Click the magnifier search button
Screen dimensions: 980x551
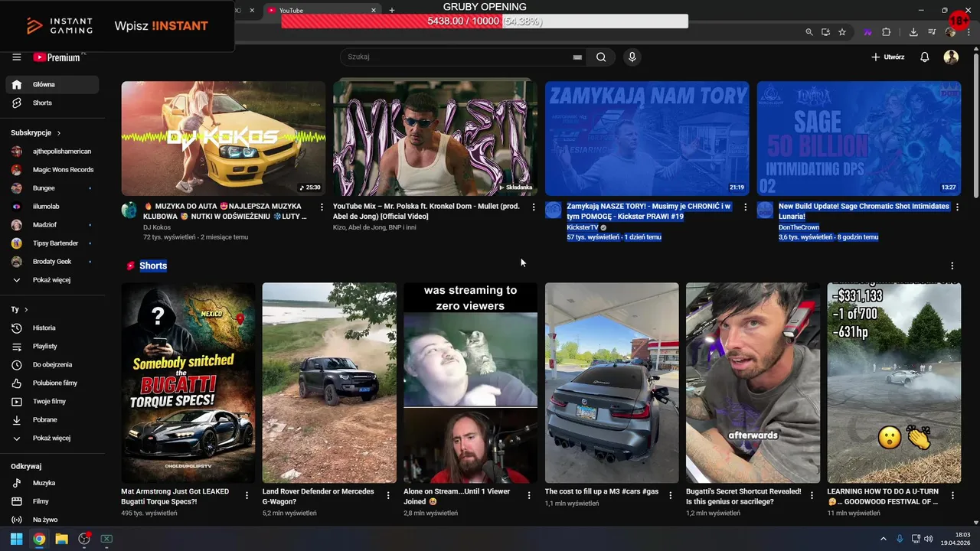[601, 57]
